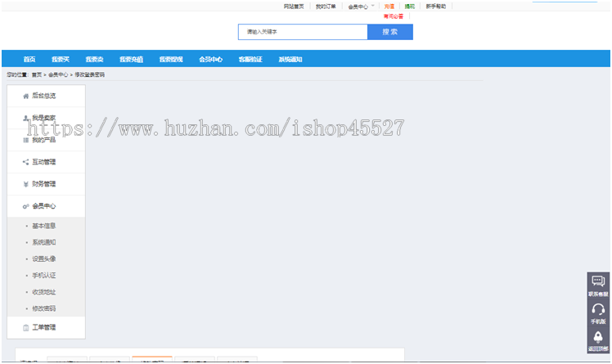Open 我要提现 in the navigation bar
Screen dimensions: 612x364
click(171, 59)
